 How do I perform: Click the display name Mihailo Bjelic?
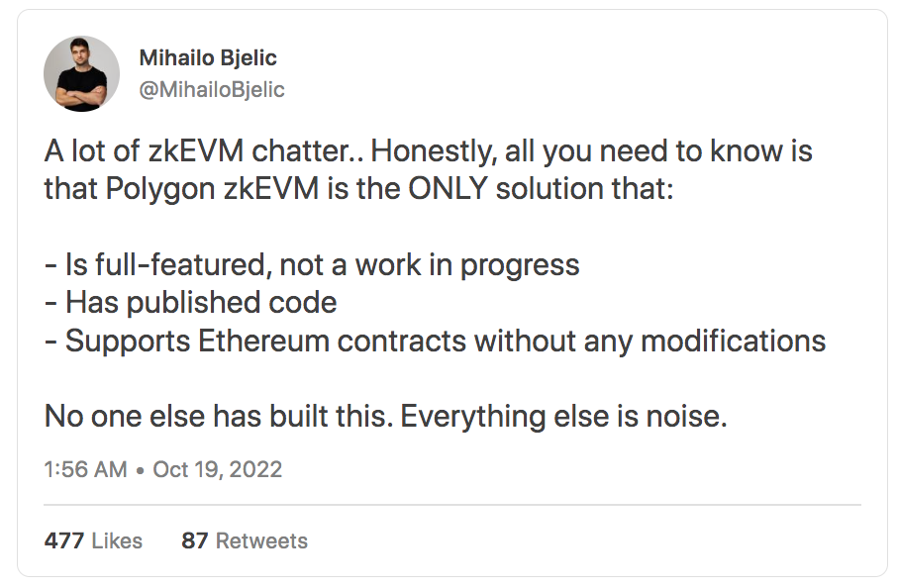click(x=208, y=57)
